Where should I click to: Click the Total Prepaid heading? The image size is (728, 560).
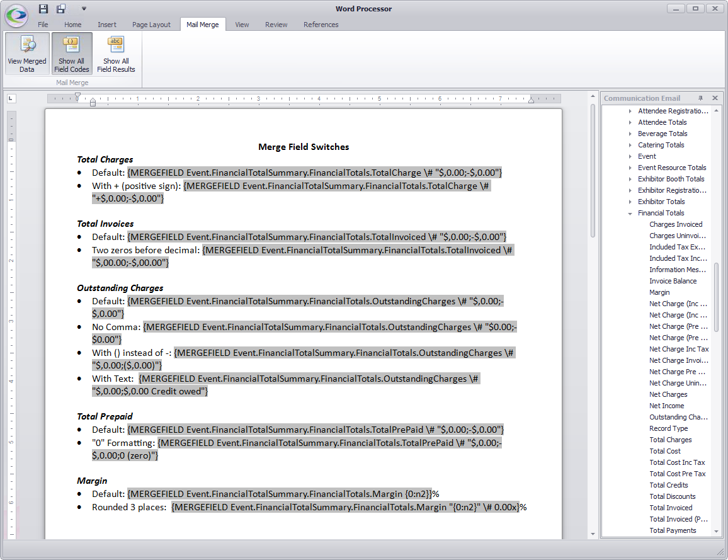coord(105,416)
